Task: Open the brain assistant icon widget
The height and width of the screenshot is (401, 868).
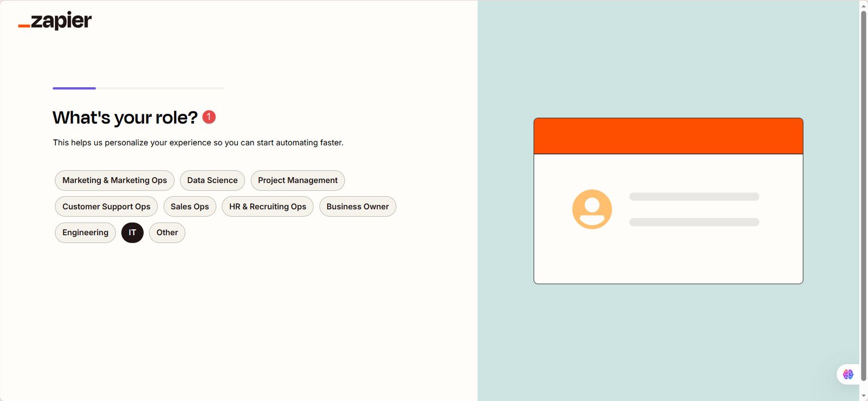Action: click(x=848, y=374)
